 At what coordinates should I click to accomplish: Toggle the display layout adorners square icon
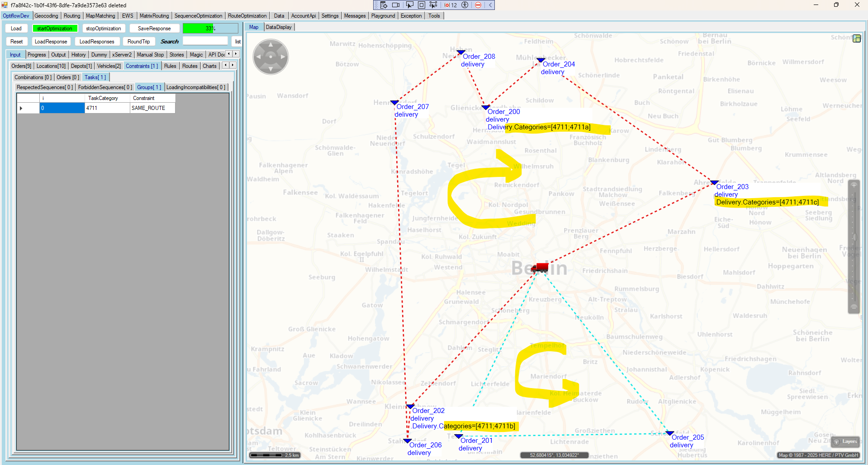(421, 5)
